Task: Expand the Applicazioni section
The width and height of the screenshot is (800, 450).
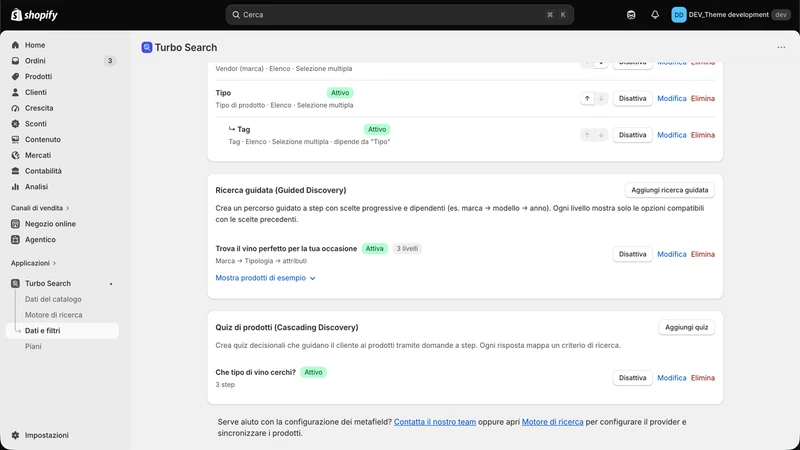Action: [33, 263]
